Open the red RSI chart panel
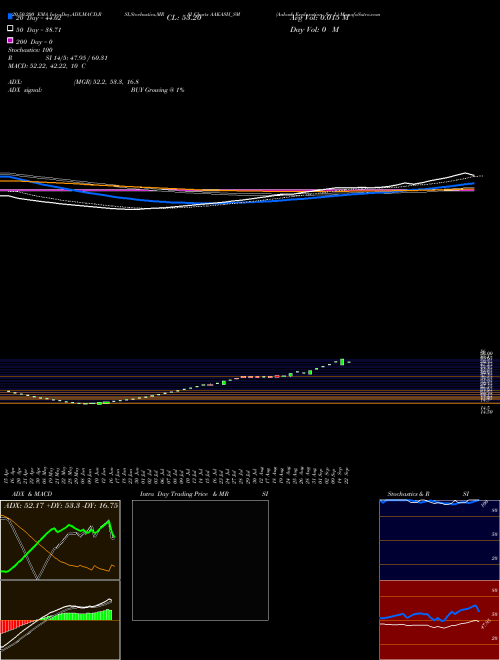The height and width of the screenshot is (660, 500). point(439,620)
